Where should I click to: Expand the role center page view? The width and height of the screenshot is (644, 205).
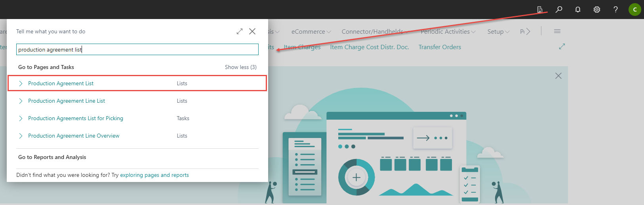click(x=562, y=47)
